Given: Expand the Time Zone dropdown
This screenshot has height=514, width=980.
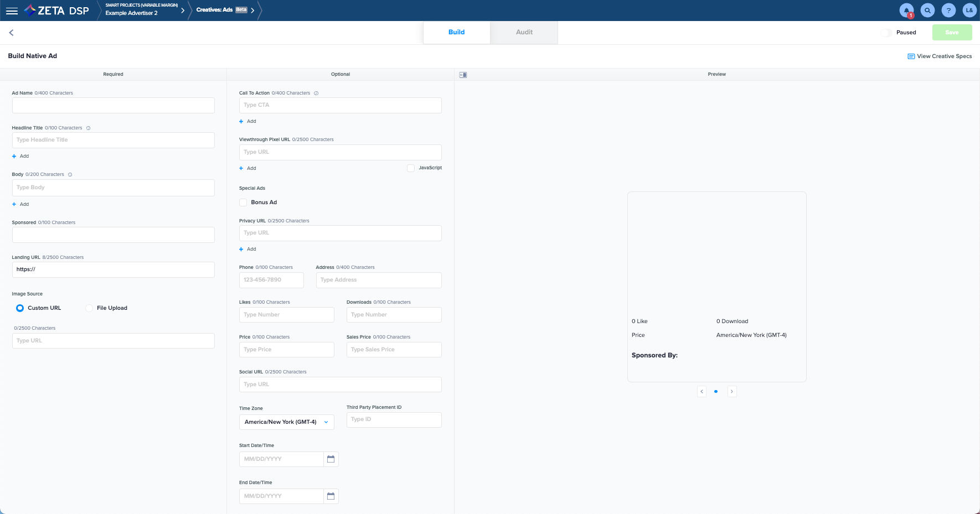Looking at the screenshot, I should (286, 422).
